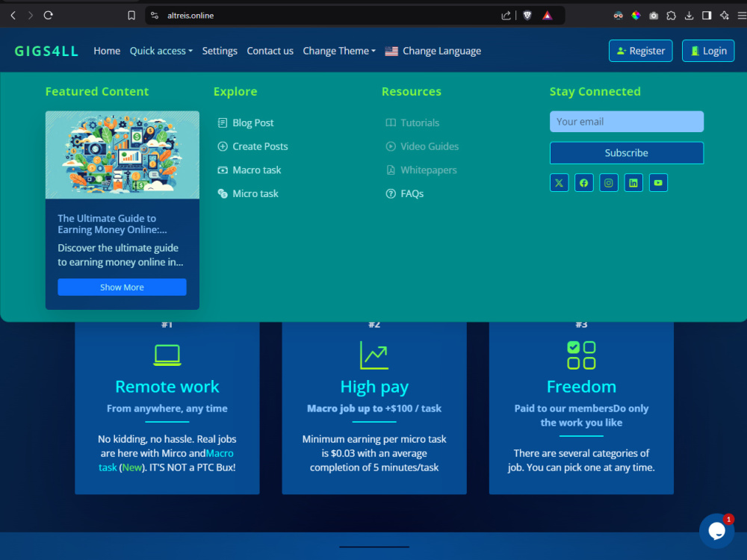Open Contact us in the navbar

(x=270, y=51)
